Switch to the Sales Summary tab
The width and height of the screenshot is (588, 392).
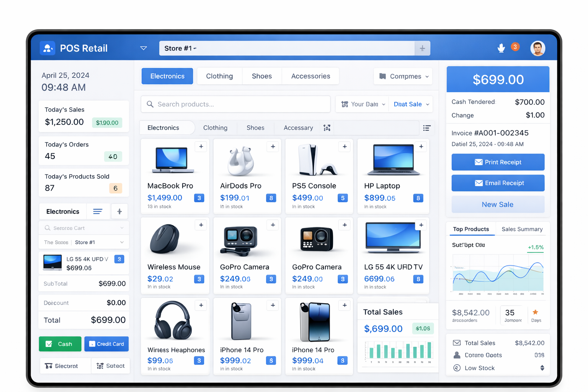click(522, 229)
